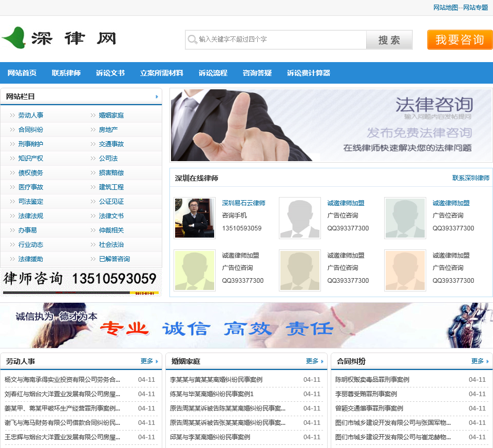Open 建筑工程 category link
The height and width of the screenshot is (448, 493).
click(111, 187)
